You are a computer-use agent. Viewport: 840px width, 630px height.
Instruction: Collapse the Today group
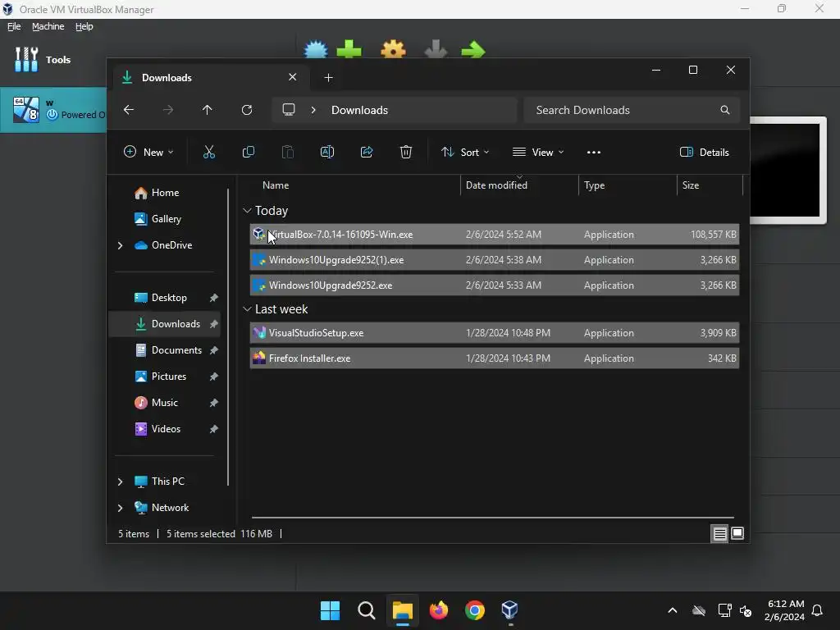(x=247, y=211)
